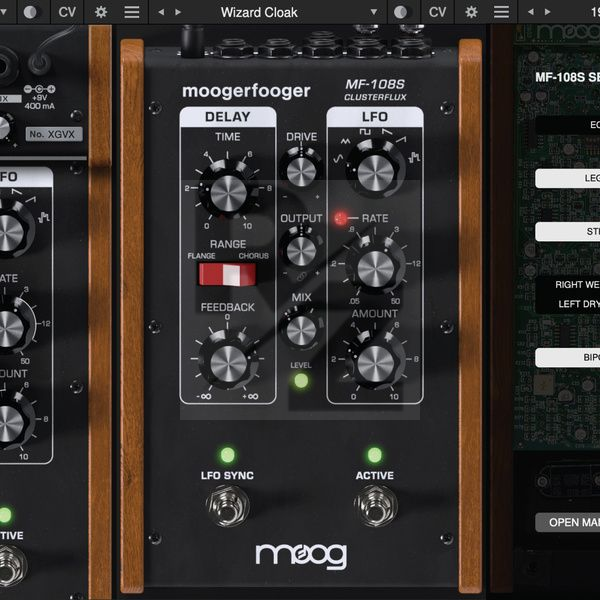Click the ST... button in the settings panel
Screen dimensions: 600x600
(567, 231)
